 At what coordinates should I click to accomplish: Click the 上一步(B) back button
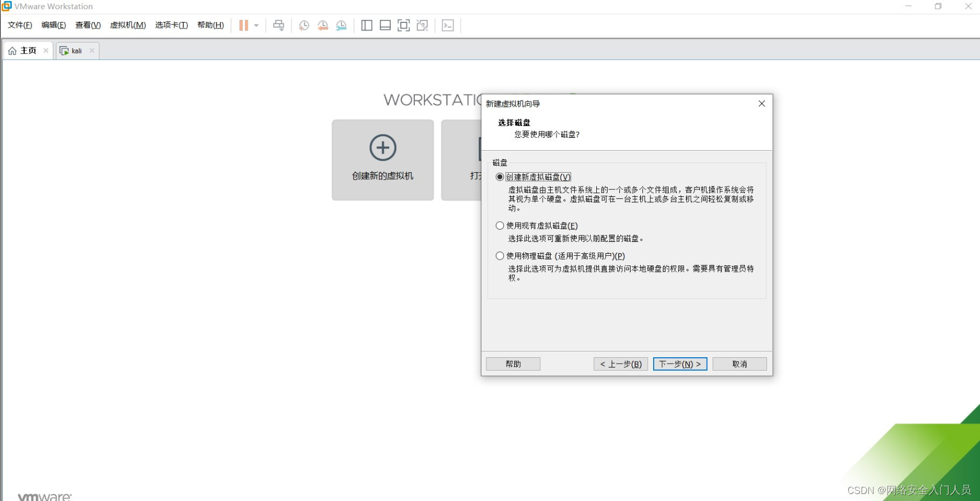(621, 364)
